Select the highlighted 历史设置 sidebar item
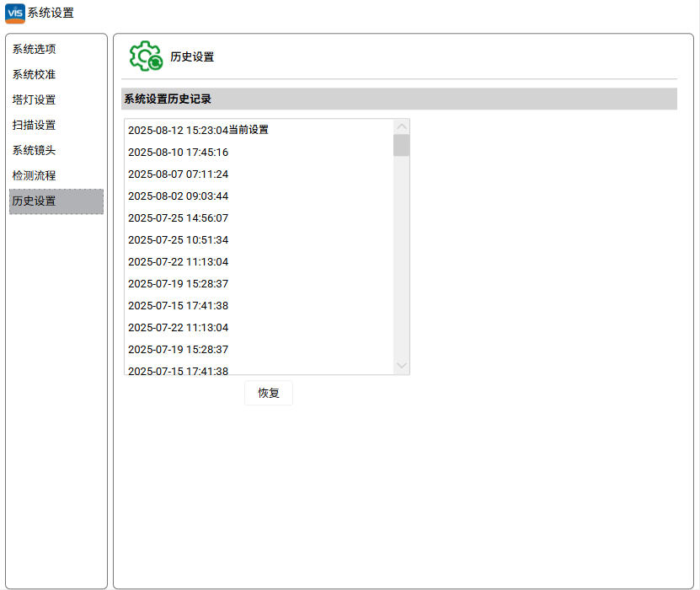Screen dimensions: 700x590 point(56,201)
